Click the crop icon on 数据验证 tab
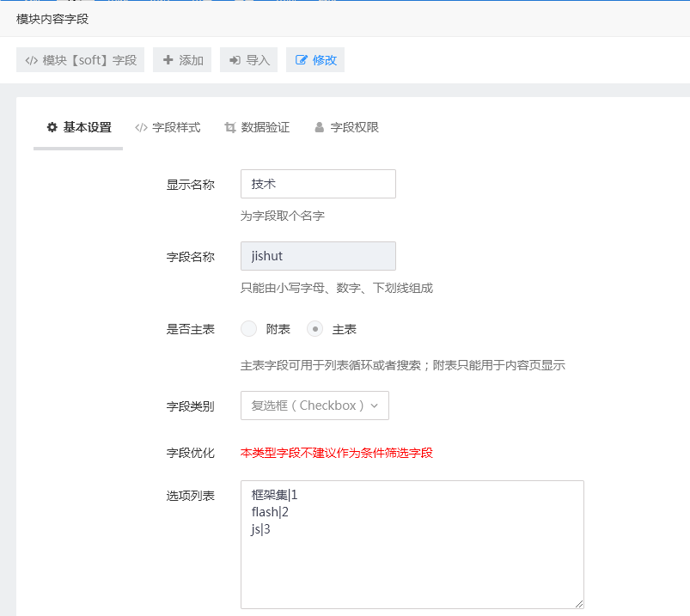The image size is (690, 616). click(x=229, y=127)
